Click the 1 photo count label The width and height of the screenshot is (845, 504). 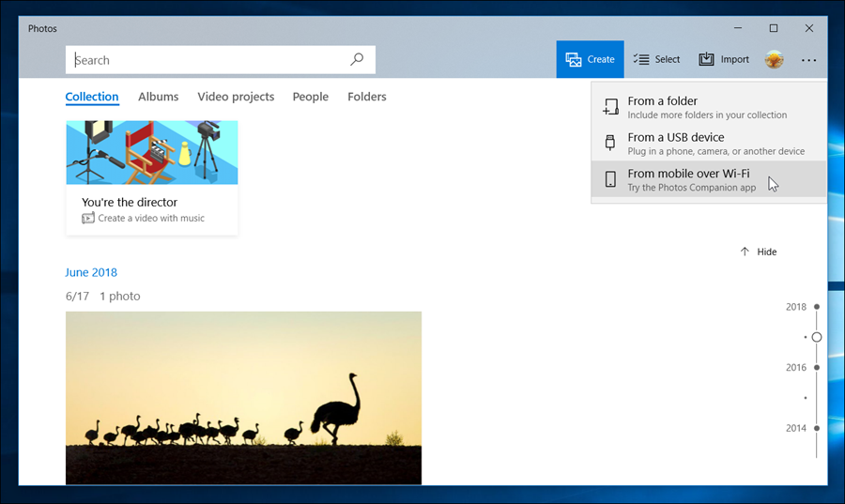(x=119, y=297)
